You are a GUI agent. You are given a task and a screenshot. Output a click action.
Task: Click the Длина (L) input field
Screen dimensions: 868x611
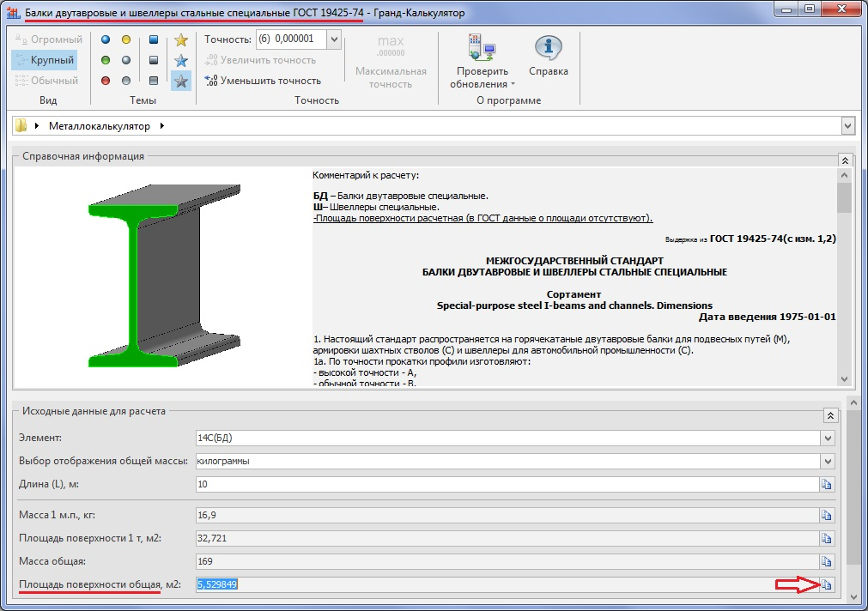pos(507,484)
